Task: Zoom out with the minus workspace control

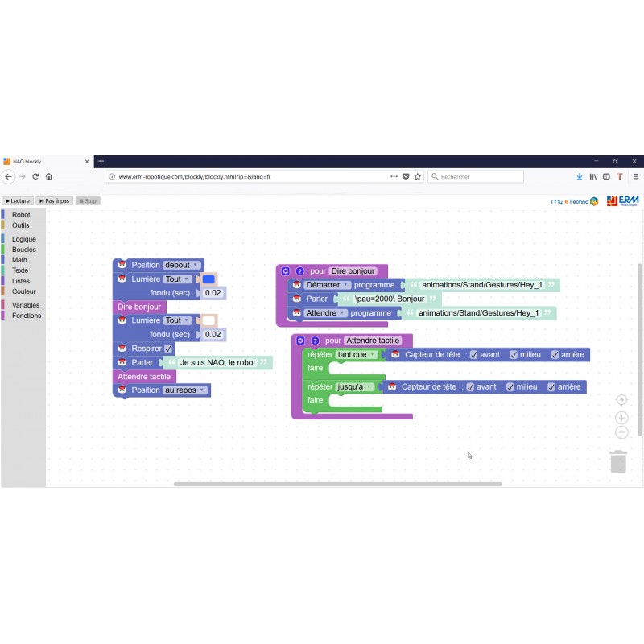Action: pos(621,432)
